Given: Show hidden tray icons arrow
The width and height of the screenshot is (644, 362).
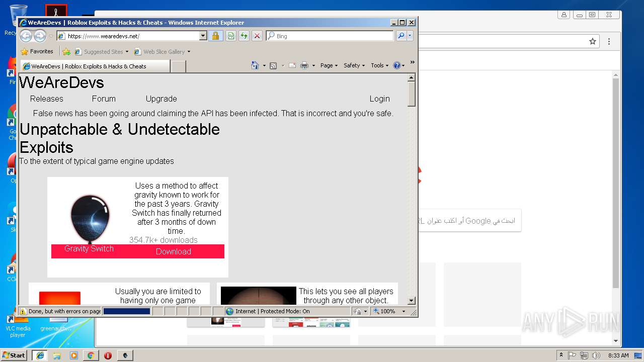Looking at the screenshot, I should tap(561, 355).
